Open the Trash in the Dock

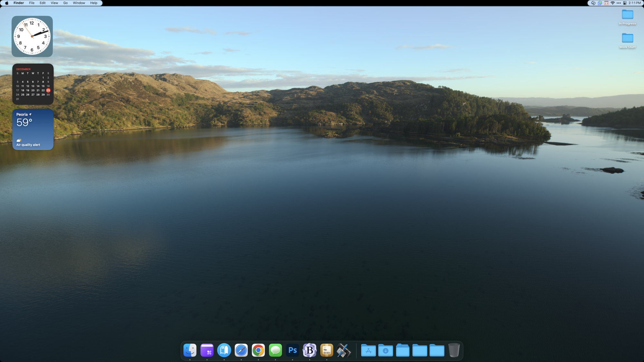click(454, 350)
